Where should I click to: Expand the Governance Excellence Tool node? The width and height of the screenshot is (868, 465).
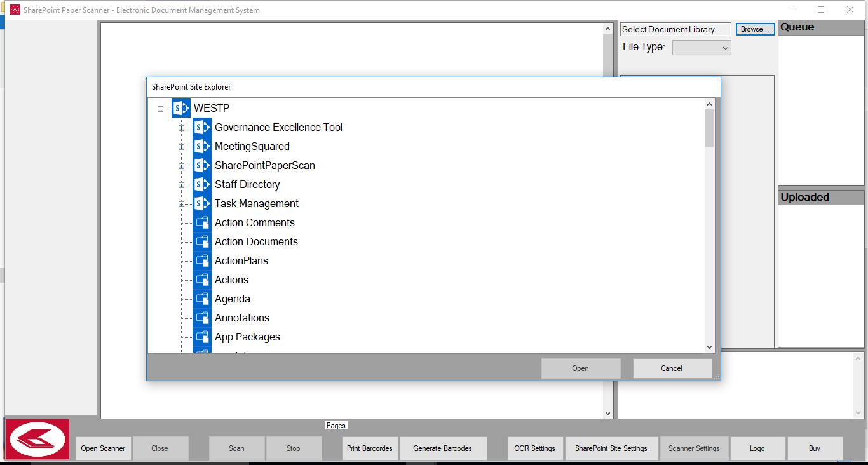point(181,128)
